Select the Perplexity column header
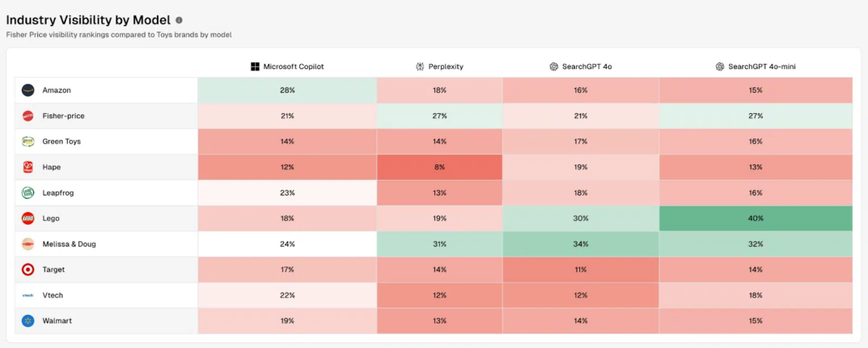Viewport: 868px width, 348px height. click(x=439, y=66)
